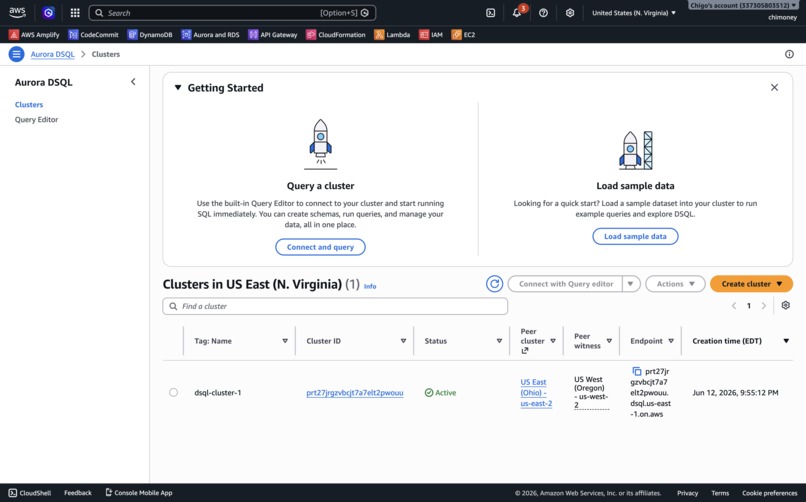Toggle the hamburger navigation menu
The height and width of the screenshot is (502, 806).
16,54
